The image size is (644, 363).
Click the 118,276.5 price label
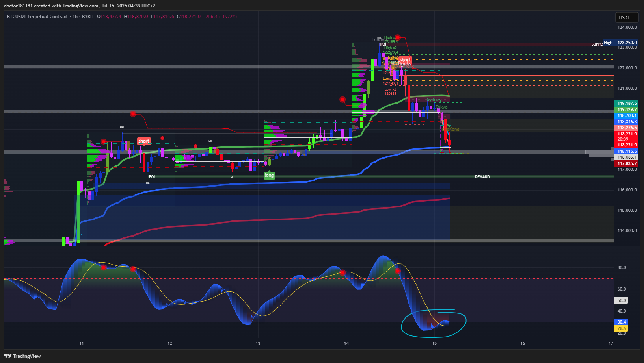click(x=627, y=128)
